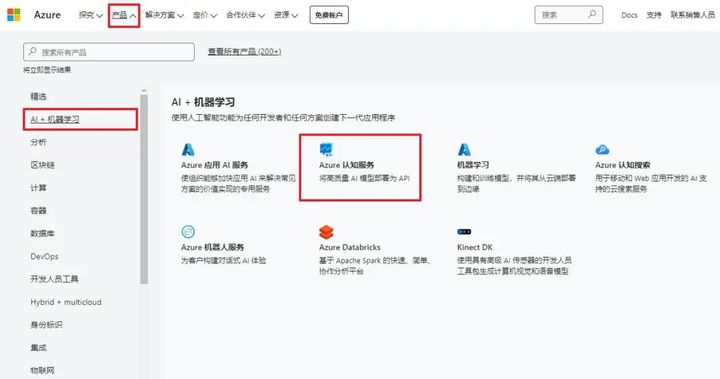The image size is (720, 379).
Task: Select 开发人员工具 category in sidebar
Action: [x=54, y=279]
